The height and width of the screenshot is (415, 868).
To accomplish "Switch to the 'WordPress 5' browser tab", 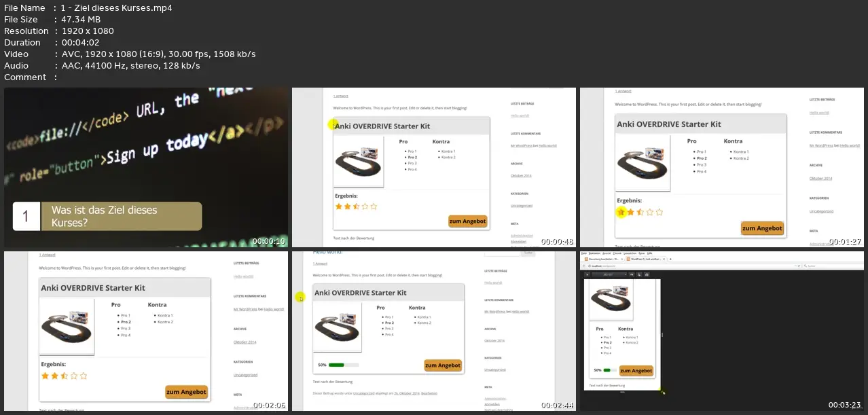I will click(x=645, y=259).
